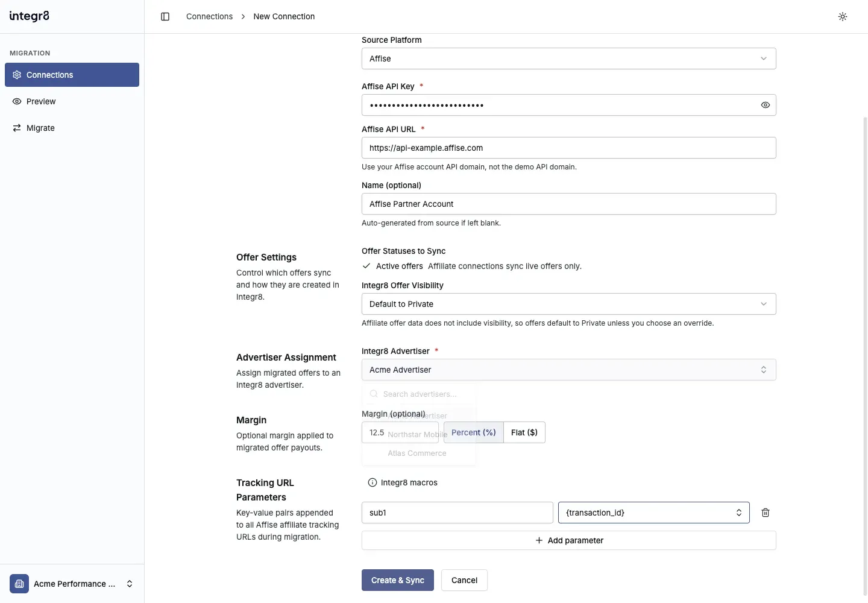
Task: Click the Name (optional) input field
Action: point(568,204)
